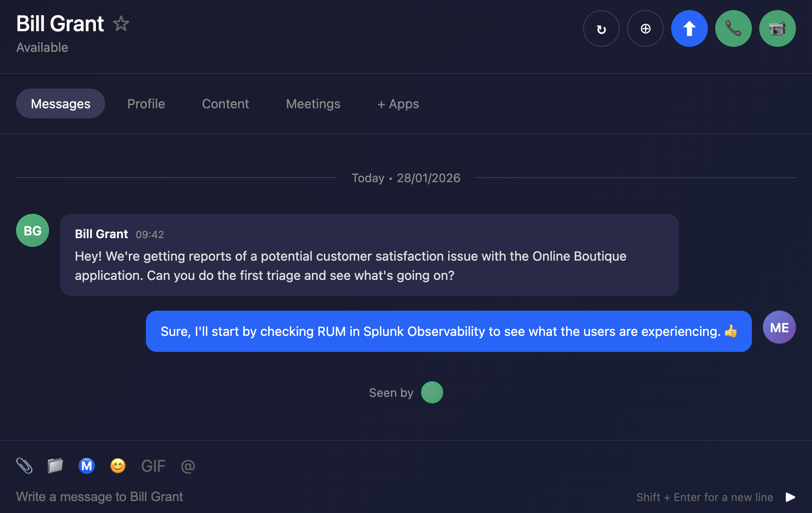The width and height of the screenshot is (812, 513).
Task: Switch to the Profile tab
Action: [x=146, y=104]
